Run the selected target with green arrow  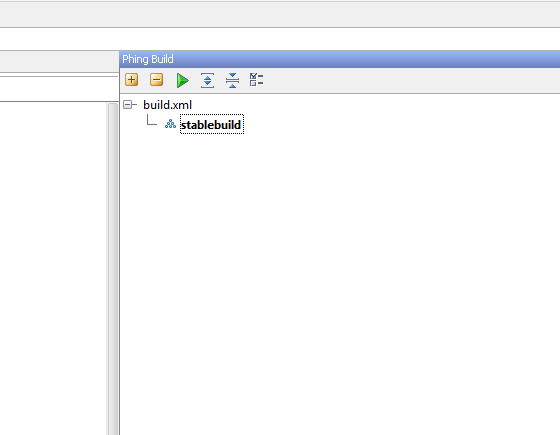pyautogui.click(x=182, y=80)
